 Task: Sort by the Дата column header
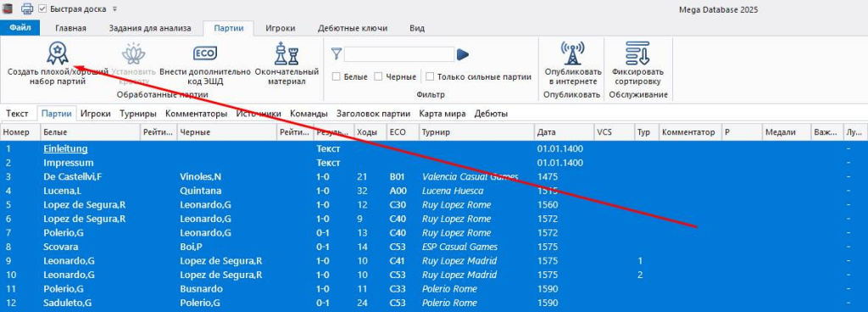pyautogui.click(x=564, y=133)
